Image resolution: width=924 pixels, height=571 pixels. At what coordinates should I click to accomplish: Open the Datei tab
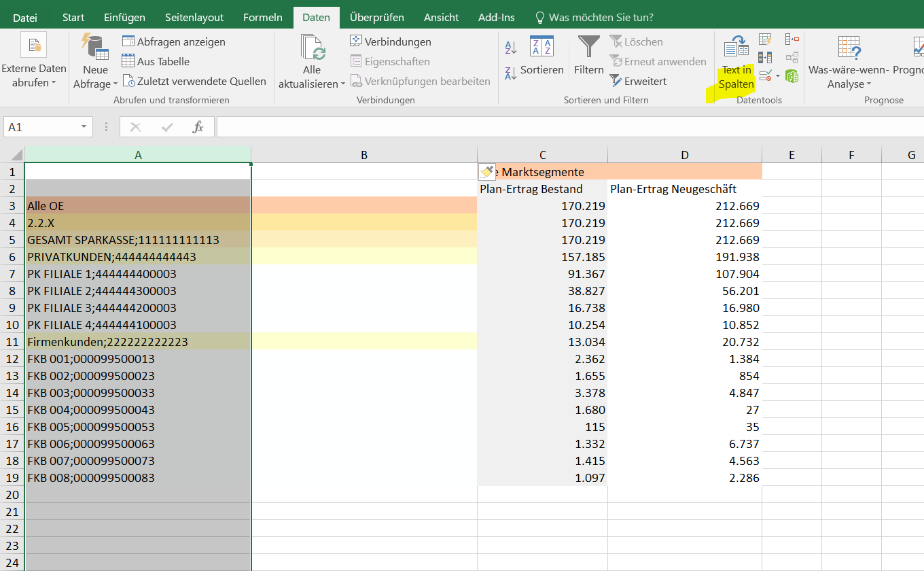[25, 18]
